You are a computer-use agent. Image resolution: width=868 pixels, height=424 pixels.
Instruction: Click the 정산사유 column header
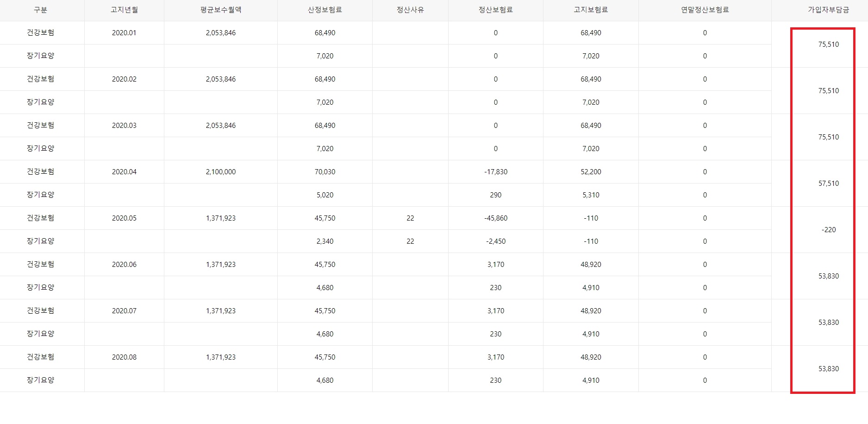tap(409, 10)
